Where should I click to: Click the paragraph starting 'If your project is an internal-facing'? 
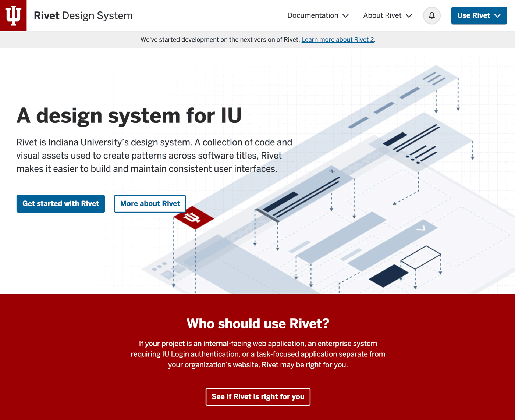pos(258,354)
